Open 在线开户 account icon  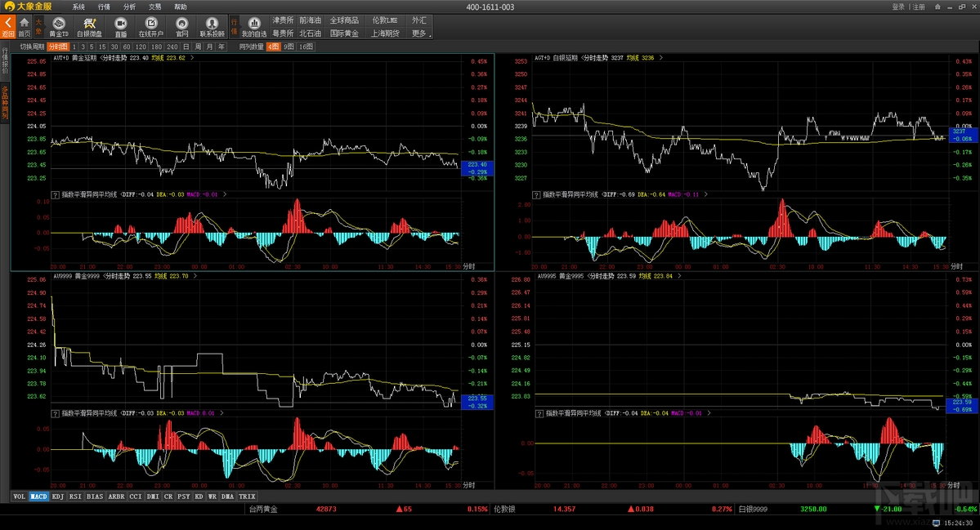point(150,27)
